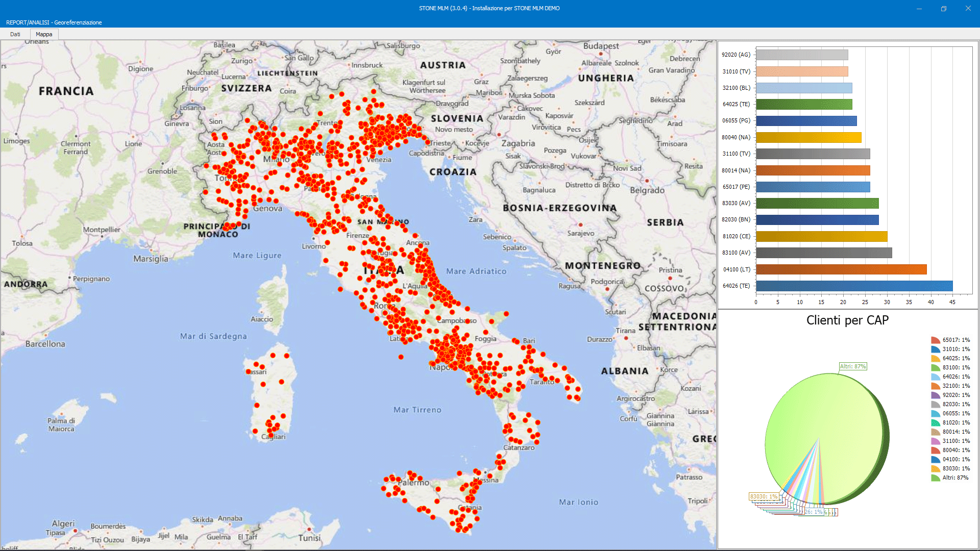Image resolution: width=980 pixels, height=551 pixels.
Task: Switch to the Dati tab
Action: tap(15, 34)
